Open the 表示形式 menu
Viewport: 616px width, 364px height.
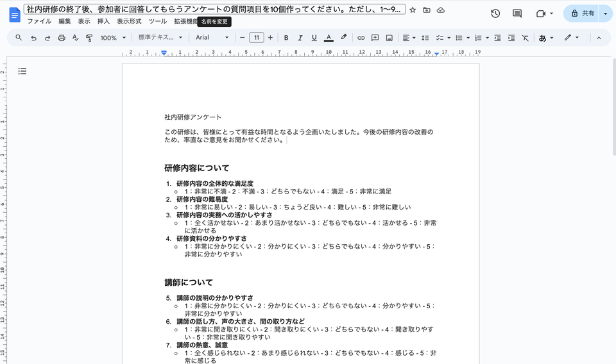tap(129, 21)
